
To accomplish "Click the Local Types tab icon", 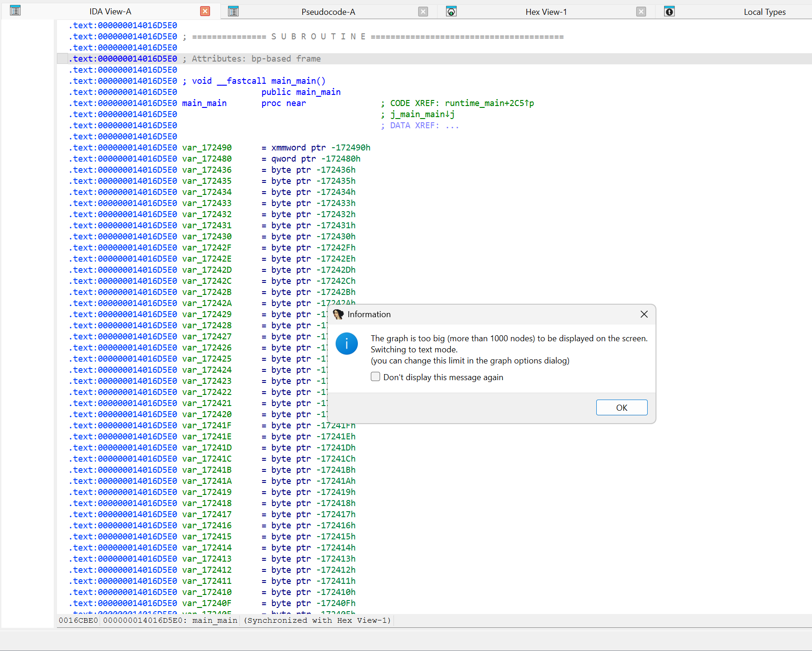I will [669, 12].
